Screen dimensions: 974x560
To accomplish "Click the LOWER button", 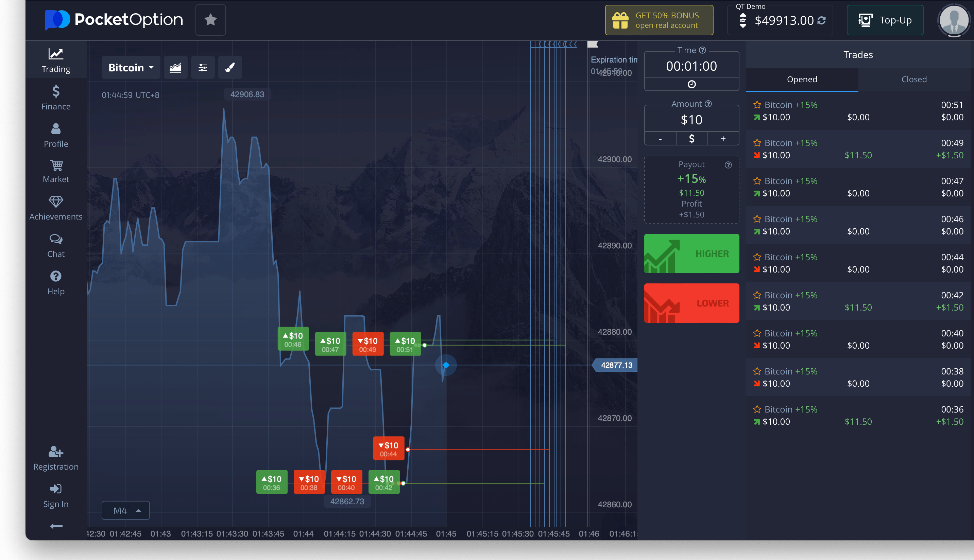I will (691, 303).
